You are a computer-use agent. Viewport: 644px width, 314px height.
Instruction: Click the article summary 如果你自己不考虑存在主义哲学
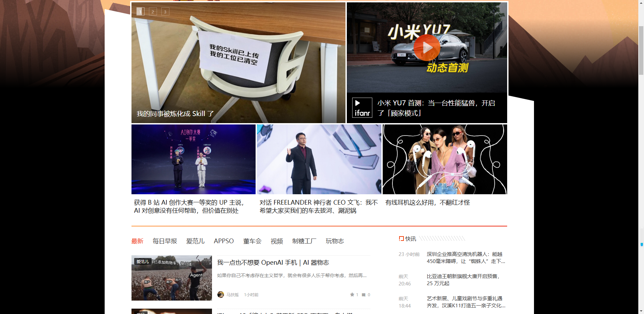tap(292, 275)
